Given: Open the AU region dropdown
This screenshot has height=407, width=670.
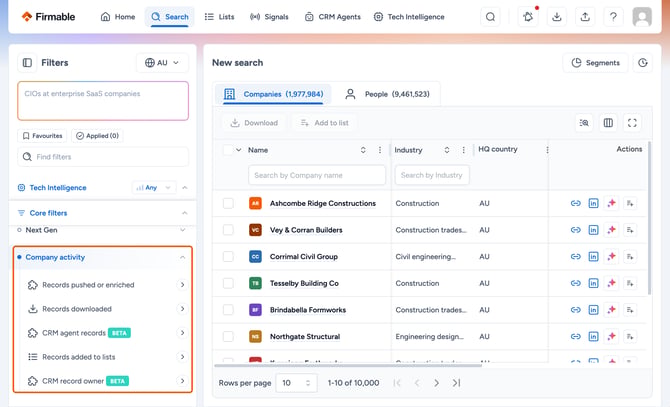Looking at the screenshot, I should click(162, 63).
